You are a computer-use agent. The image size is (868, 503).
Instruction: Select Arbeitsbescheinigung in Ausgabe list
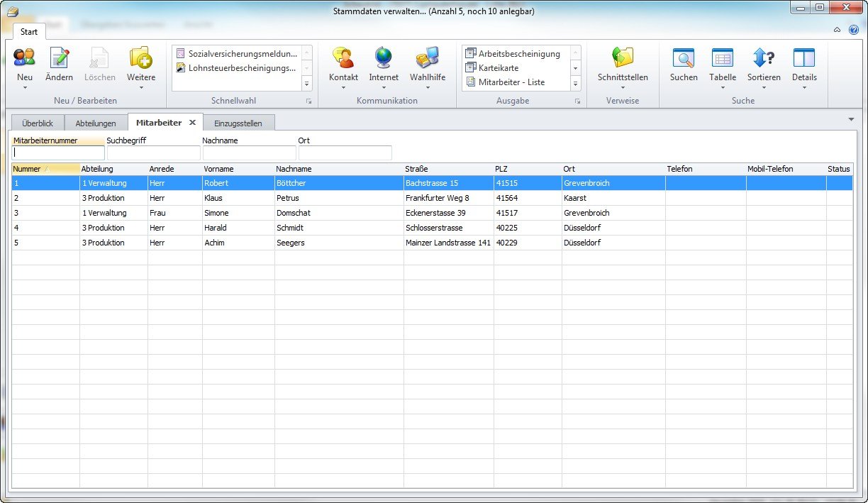tap(519, 54)
